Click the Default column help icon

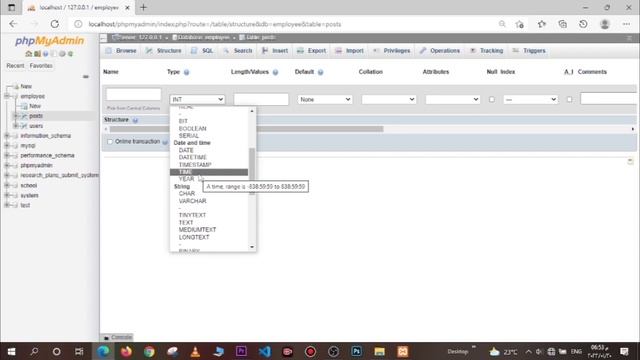[x=320, y=72]
